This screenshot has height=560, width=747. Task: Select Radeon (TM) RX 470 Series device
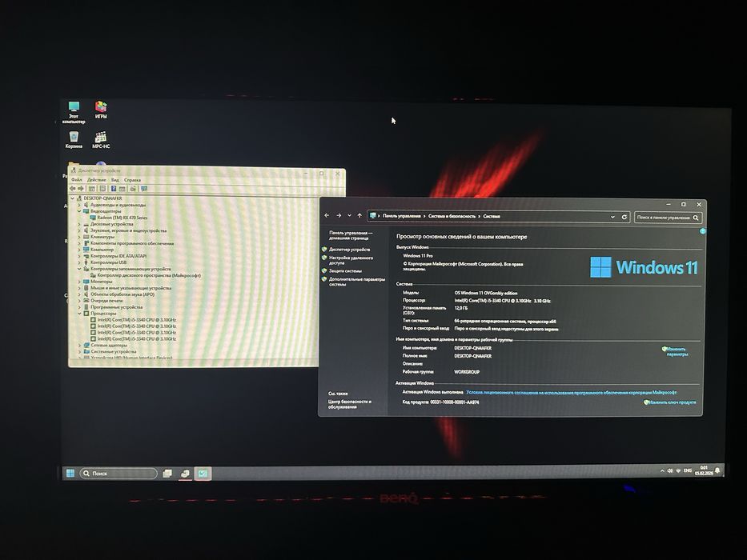coord(122,218)
